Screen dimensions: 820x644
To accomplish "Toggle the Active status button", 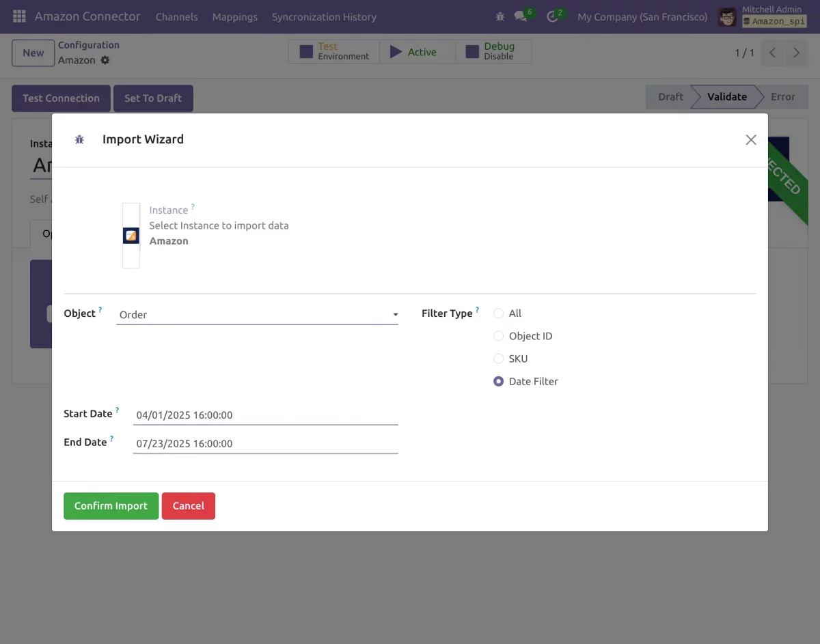I will coord(417,52).
